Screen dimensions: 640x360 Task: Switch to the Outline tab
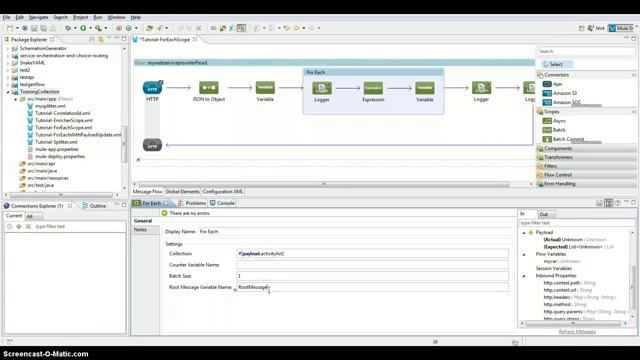coord(94,206)
